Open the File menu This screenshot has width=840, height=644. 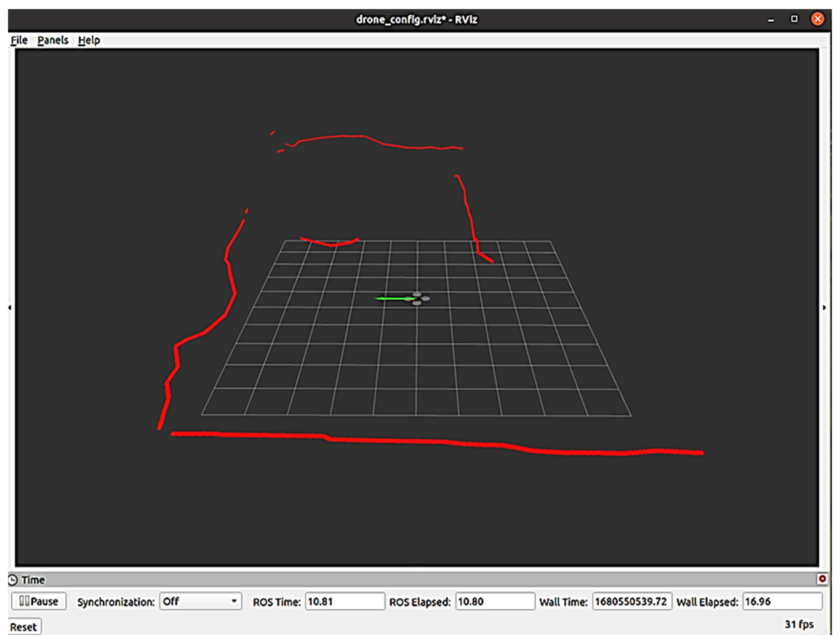pos(19,40)
